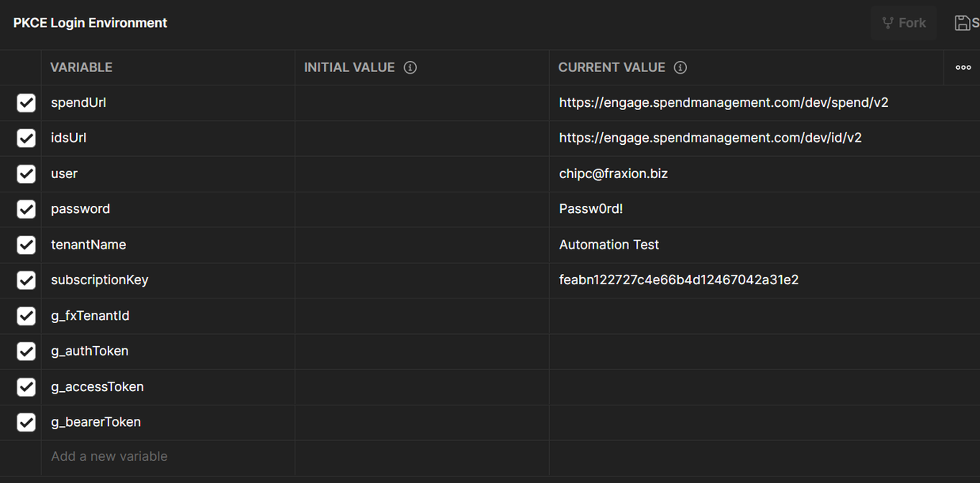Image resolution: width=980 pixels, height=483 pixels.
Task: Uncheck the spendUrl variable checkbox
Action: tap(26, 103)
